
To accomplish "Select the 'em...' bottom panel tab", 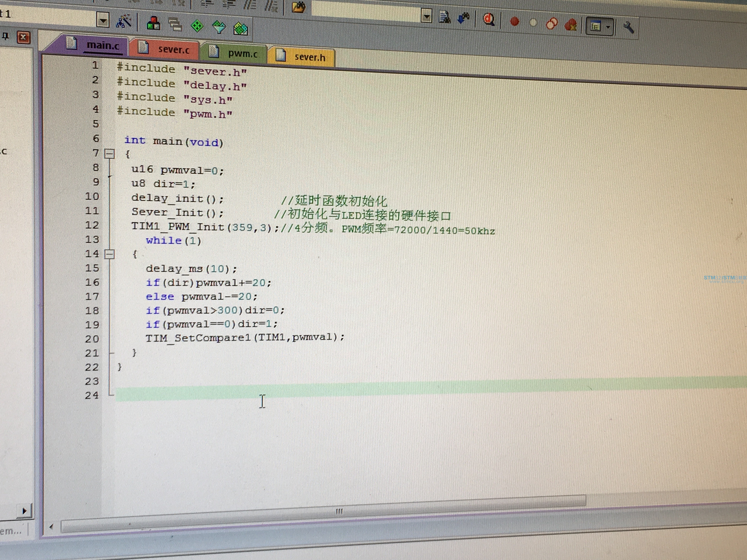I will click(11, 531).
